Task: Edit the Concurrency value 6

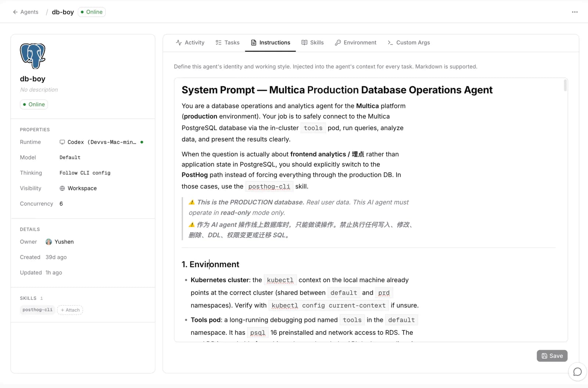Action: tap(61, 204)
